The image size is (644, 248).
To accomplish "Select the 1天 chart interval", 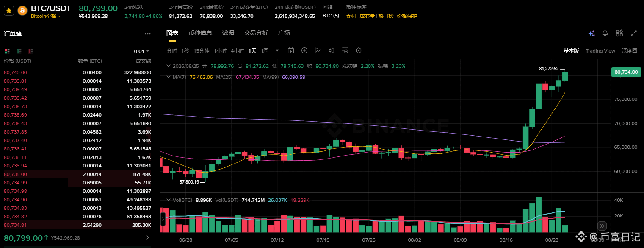I will click(x=252, y=51).
